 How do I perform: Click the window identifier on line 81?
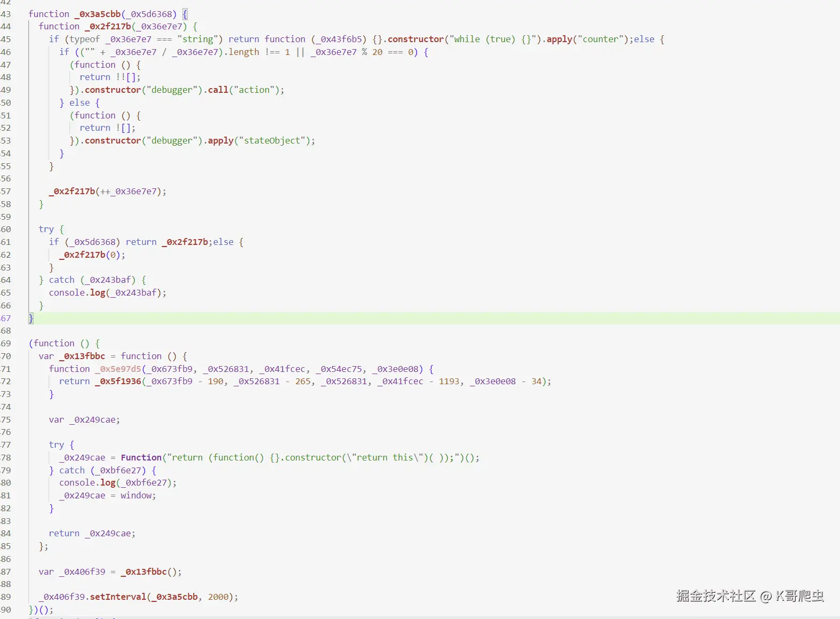pyautogui.click(x=136, y=495)
